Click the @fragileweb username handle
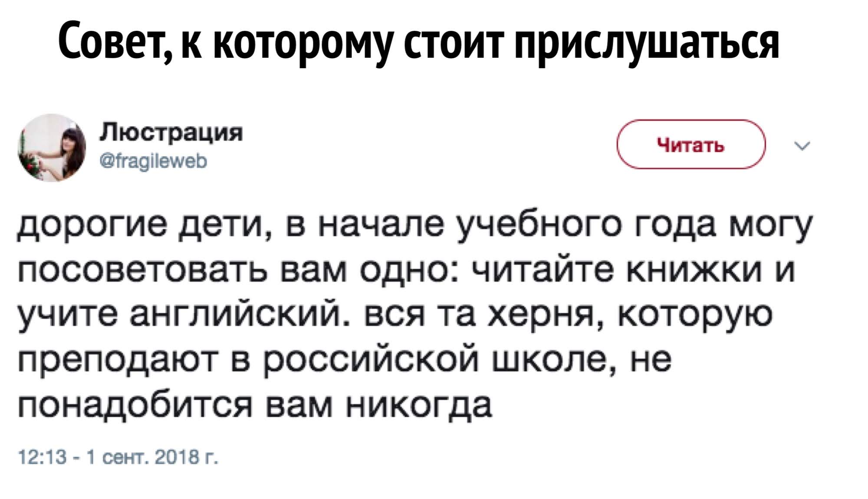The width and height of the screenshot is (868, 499). point(154,162)
